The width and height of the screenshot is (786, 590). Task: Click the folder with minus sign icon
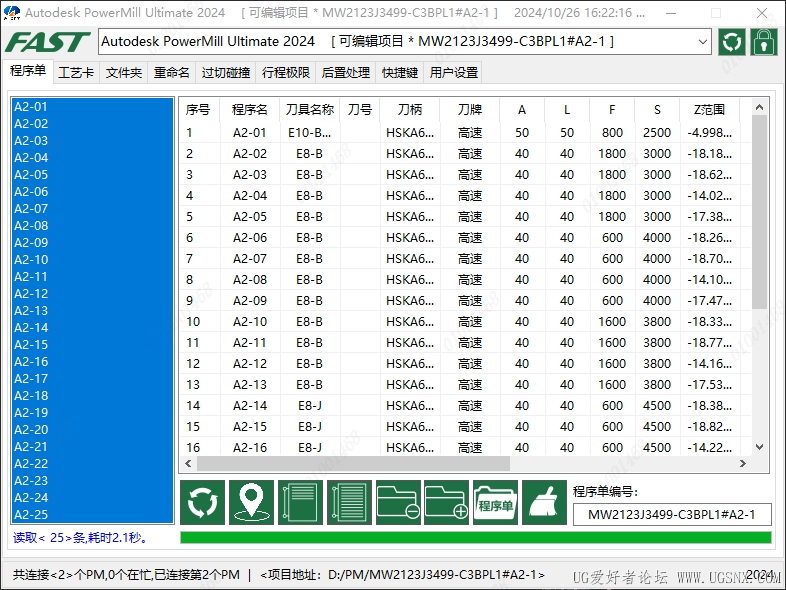click(398, 502)
